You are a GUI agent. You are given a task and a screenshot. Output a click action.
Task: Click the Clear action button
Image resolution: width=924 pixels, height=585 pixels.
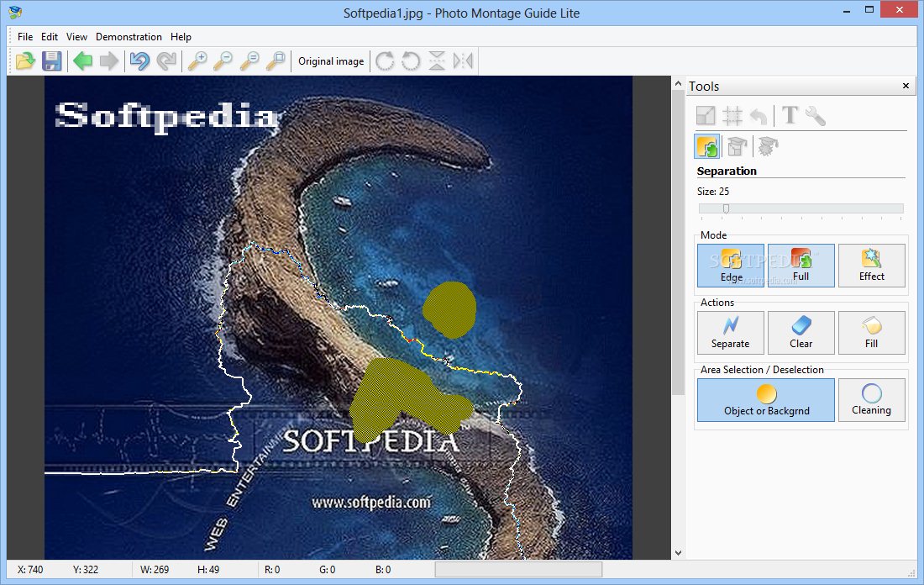(x=801, y=333)
